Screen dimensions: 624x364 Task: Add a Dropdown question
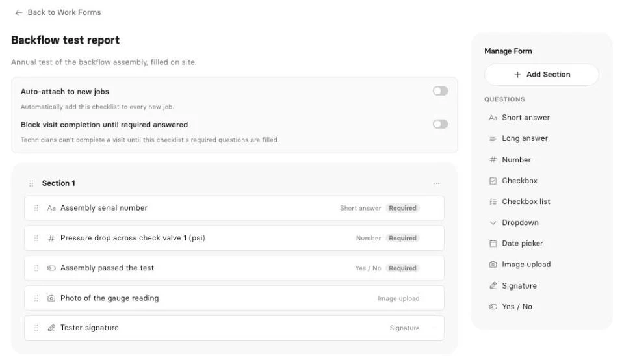(520, 223)
